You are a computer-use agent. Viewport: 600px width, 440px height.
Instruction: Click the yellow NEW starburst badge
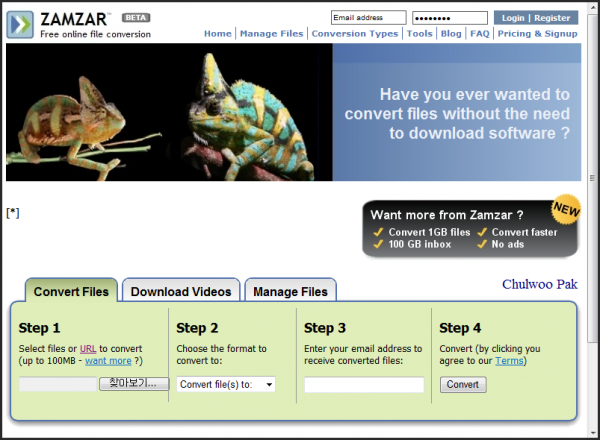coord(566,211)
